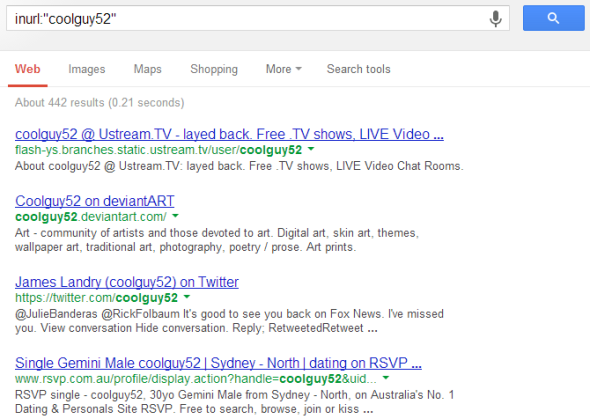Image resolution: width=590 pixels, height=419 pixels.
Task: Expand the More menu
Action: pyautogui.click(x=284, y=69)
